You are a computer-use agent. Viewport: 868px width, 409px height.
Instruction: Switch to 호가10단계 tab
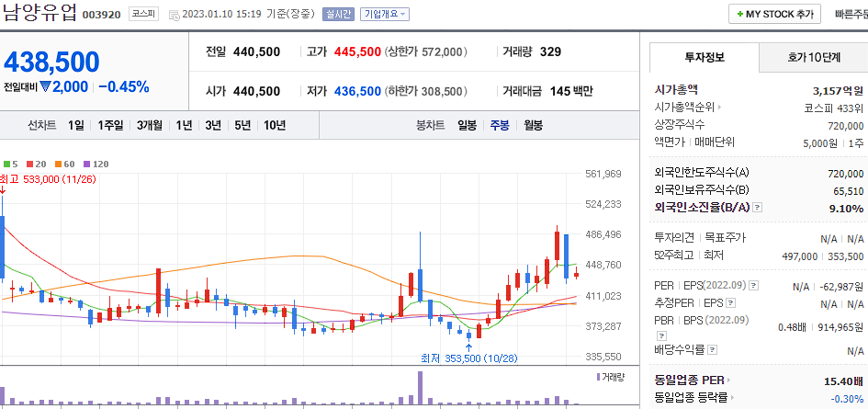pyautogui.click(x=813, y=57)
